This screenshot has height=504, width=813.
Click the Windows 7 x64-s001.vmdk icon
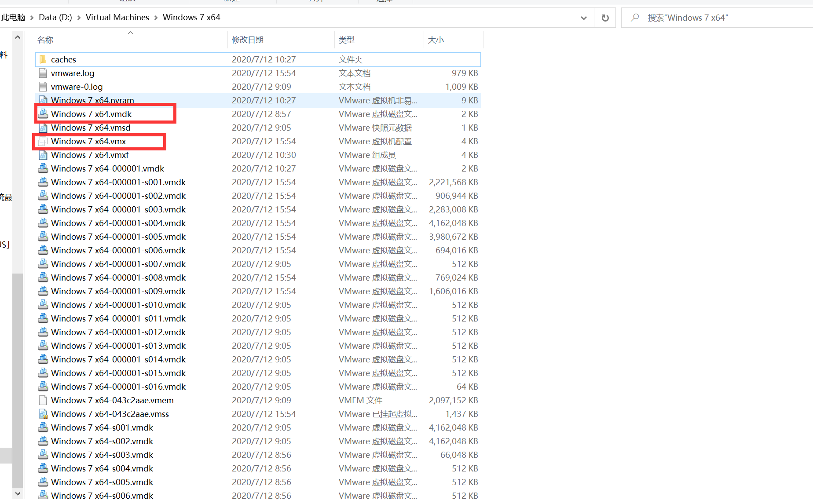(x=43, y=427)
